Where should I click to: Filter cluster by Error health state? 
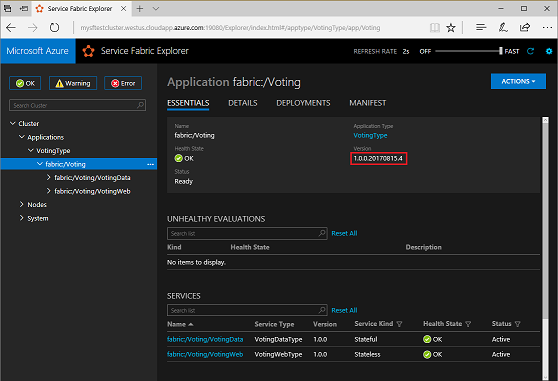(123, 83)
